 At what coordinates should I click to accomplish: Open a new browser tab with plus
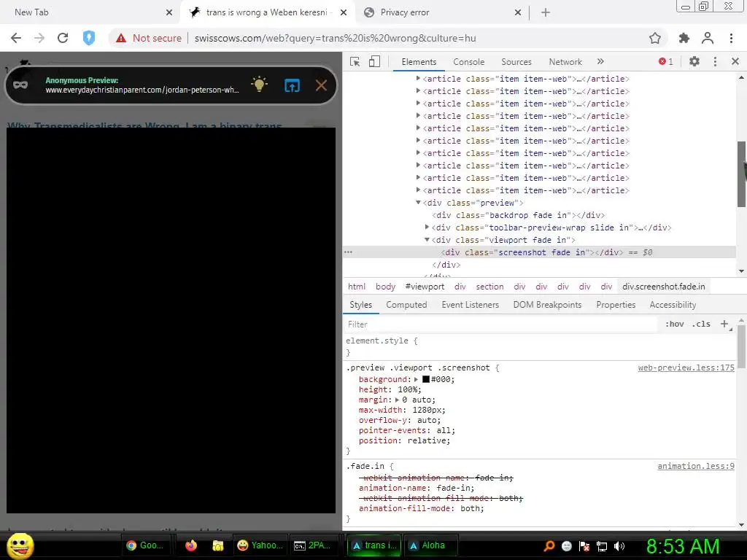pos(546,12)
